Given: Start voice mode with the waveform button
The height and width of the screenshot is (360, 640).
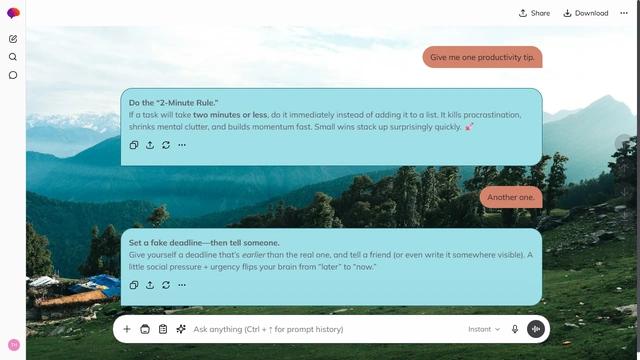Looking at the screenshot, I should coord(536,329).
